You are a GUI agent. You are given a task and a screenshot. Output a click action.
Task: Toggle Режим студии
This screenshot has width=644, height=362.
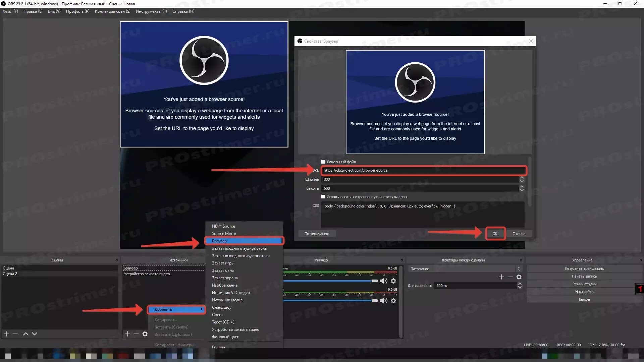(x=584, y=284)
